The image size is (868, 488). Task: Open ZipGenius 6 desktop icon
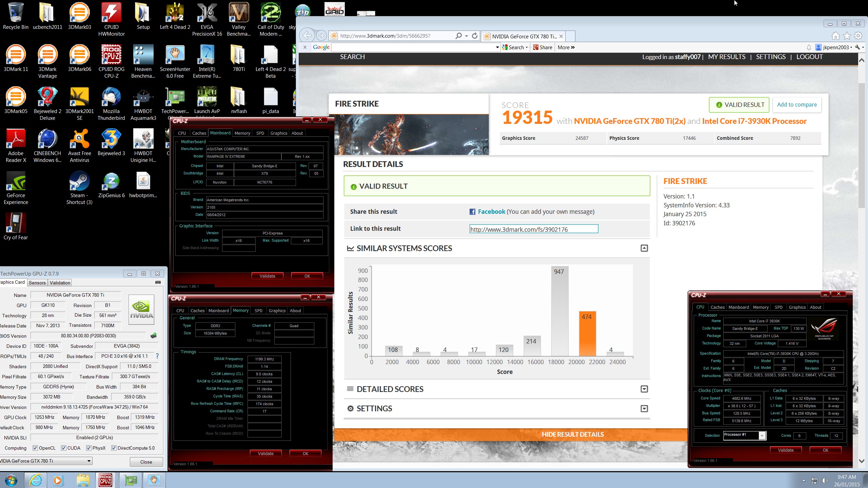111,185
